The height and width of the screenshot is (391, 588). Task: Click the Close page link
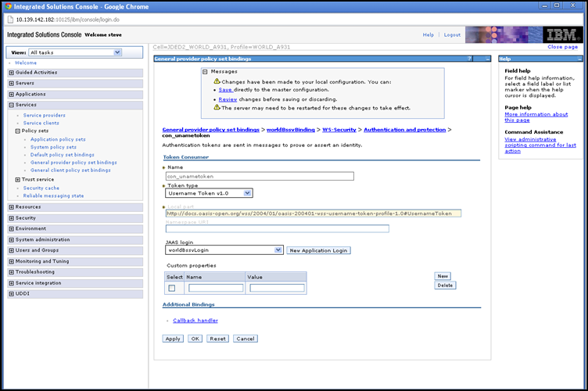(562, 47)
